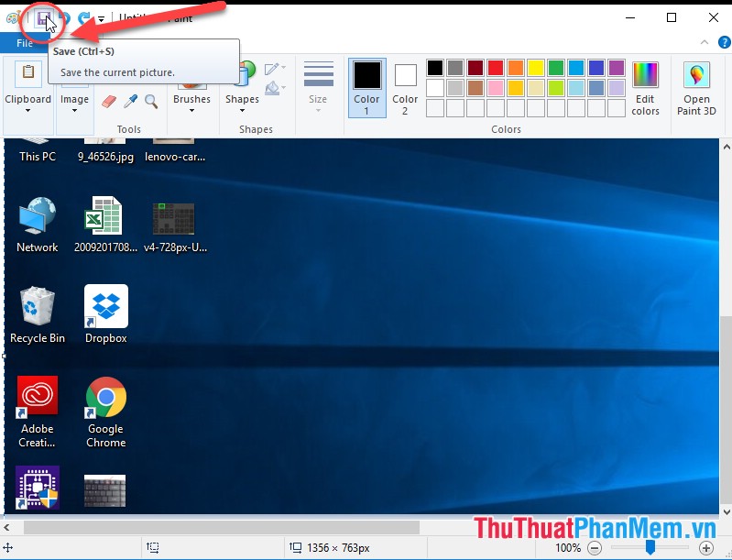Image resolution: width=732 pixels, height=560 pixels.
Task: Pick the dark gray palette swatch
Action: pyautogui.click(x=455, y=68)
